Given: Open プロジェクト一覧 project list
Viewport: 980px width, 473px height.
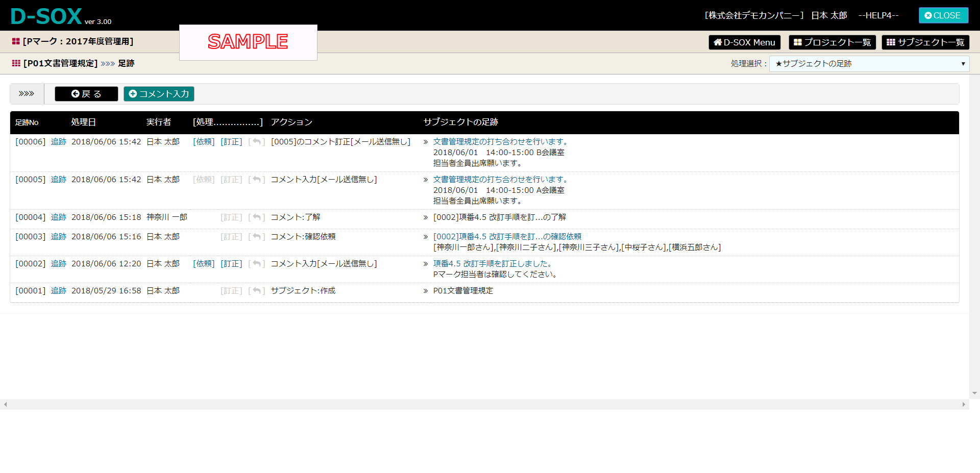Looking at the screenshot, I should pos(832,42).
